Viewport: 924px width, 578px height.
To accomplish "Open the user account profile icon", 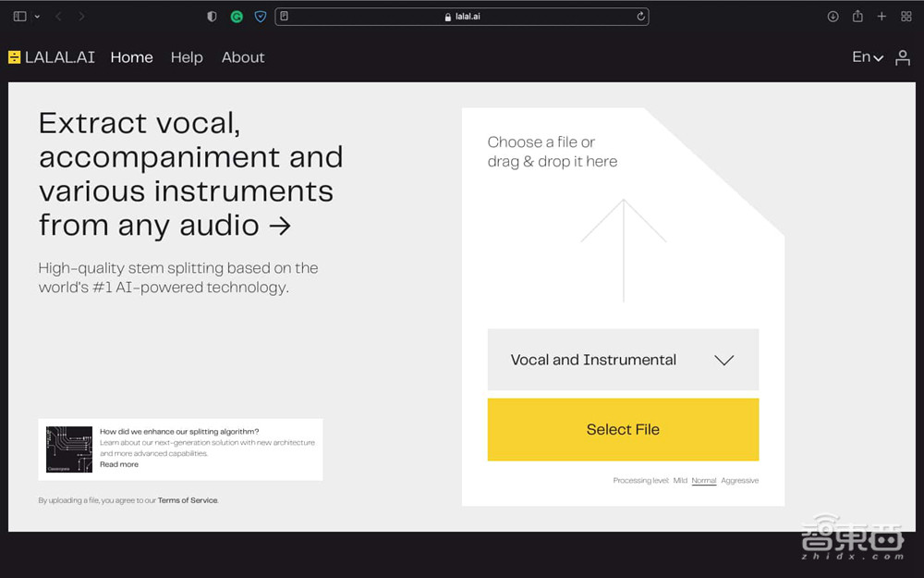I will pyautogui.click(x=903, y=57).
